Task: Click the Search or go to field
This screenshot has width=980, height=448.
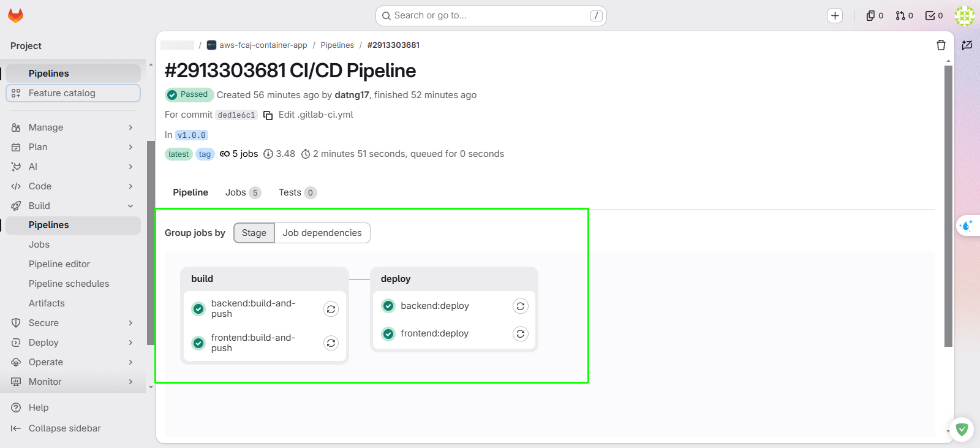Action: click(491, 16)
